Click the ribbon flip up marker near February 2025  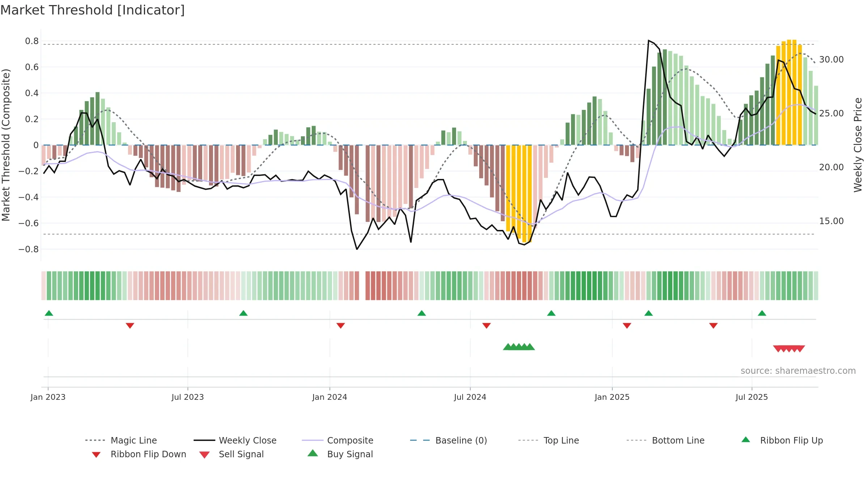click(648, 313)
